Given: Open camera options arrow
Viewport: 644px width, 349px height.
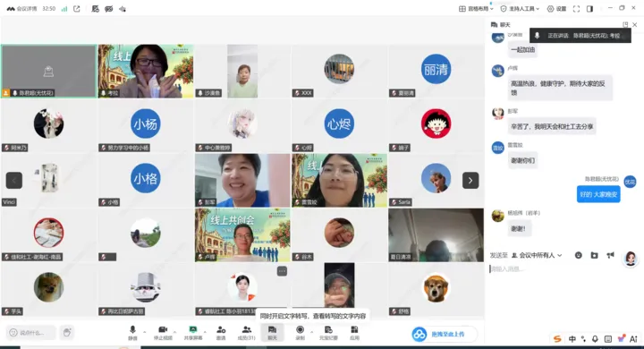Looking at the screenshot, I should click(175, 331).
